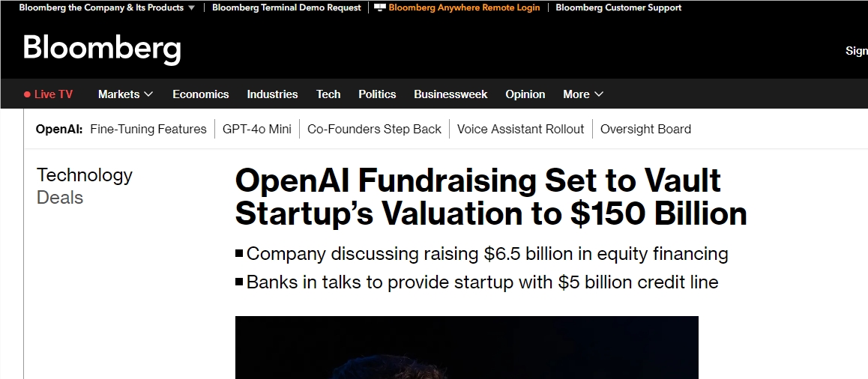Screen dimensions: 868x379
Task: Click the Bloomberg logo
Action: tap(102, 49)
